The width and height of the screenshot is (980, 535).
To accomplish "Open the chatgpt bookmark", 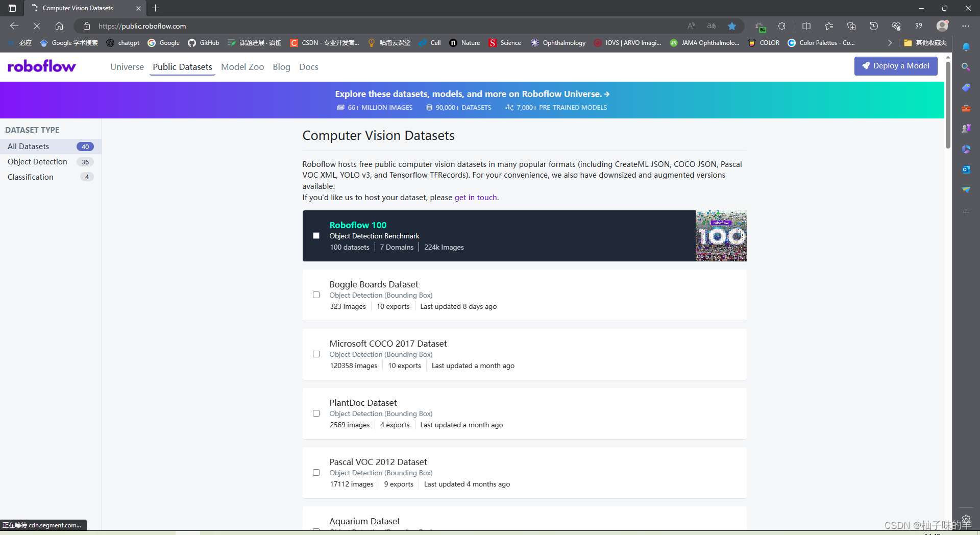I will [x=123, y=43].
